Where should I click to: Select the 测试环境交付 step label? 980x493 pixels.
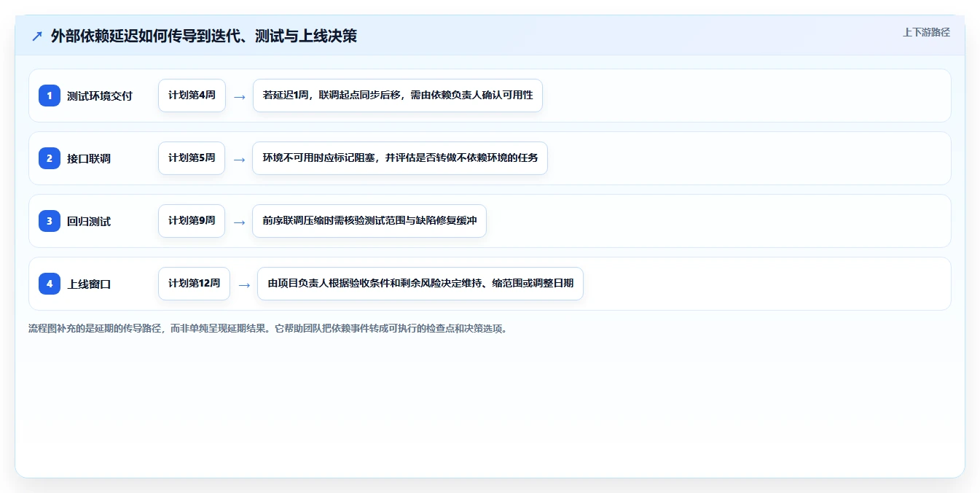[100, 96]
